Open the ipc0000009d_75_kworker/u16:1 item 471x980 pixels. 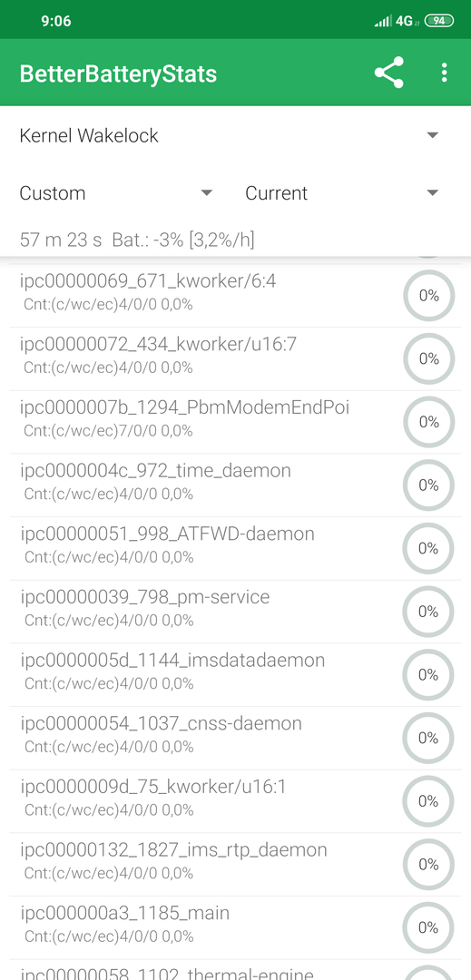tap(236, 800)
